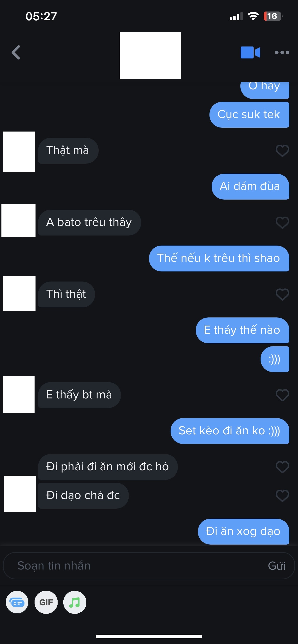Open the music note sharing icon
Screen dimensions: 298x644
[x=75, y=602]
